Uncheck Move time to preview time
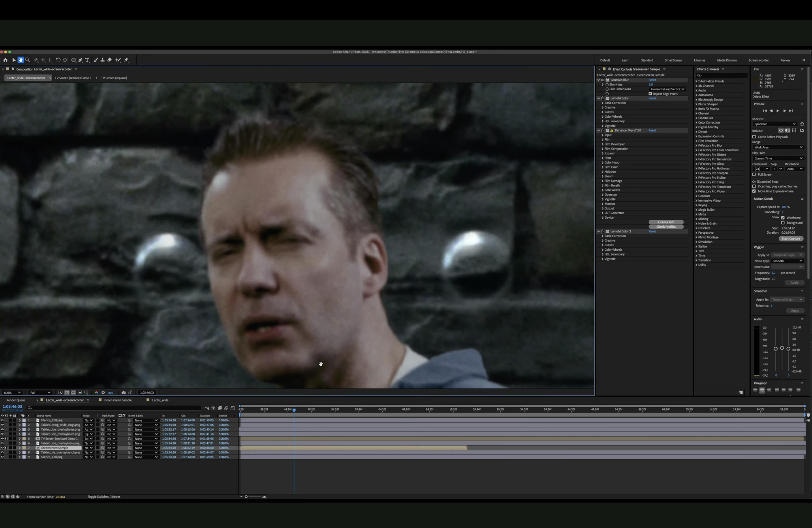This screenshot has height=528, width=812. (x=754, y=191)
